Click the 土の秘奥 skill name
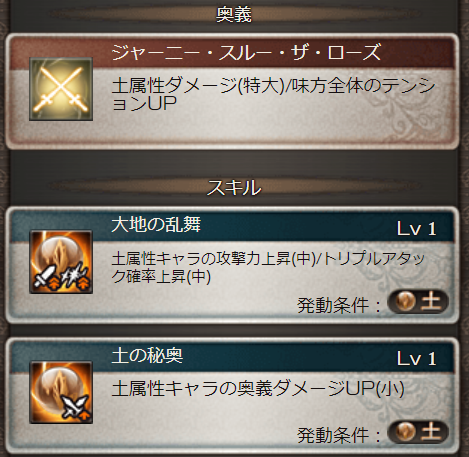This screenshot has width=469, height=457. pyautogui.click(x=147, y=355)
